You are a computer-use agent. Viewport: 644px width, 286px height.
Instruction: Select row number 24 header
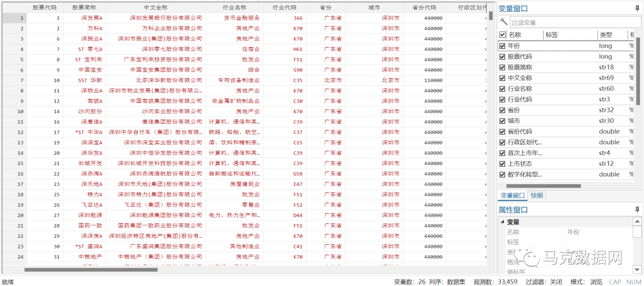(14, 256)
